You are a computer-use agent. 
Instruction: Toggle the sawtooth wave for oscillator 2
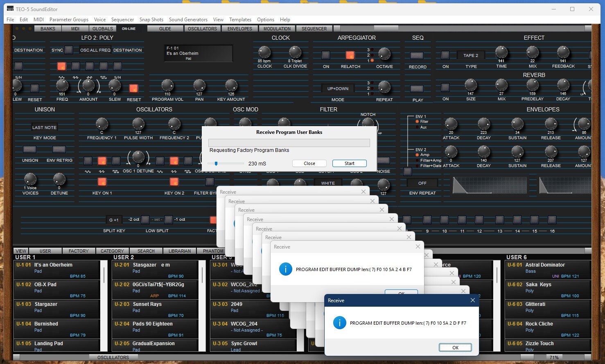point(174,161)
